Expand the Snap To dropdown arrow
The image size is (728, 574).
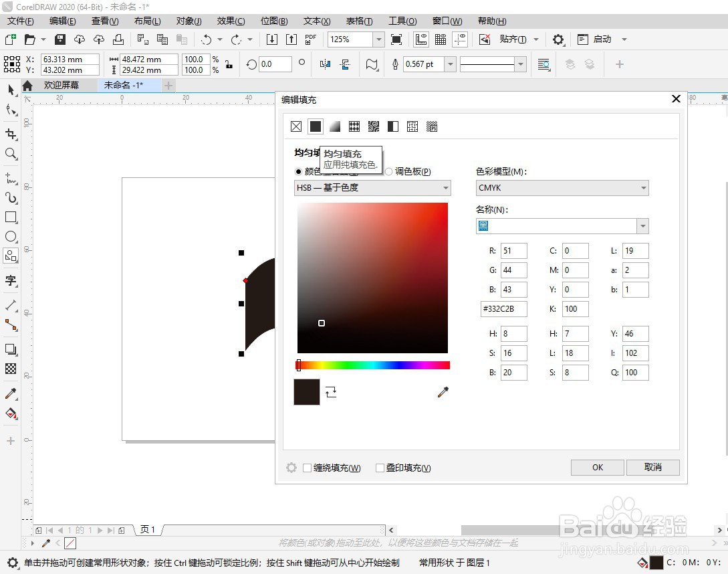pos(536,39)
